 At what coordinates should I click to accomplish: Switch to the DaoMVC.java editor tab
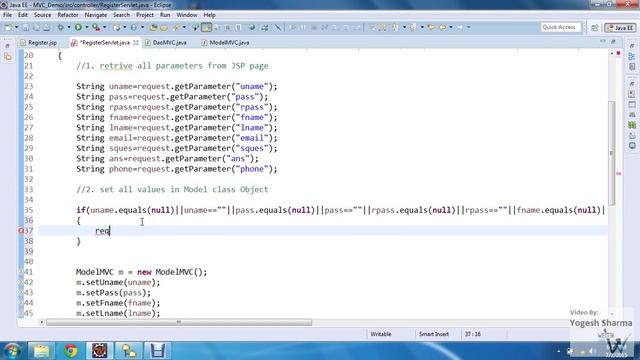166,42
